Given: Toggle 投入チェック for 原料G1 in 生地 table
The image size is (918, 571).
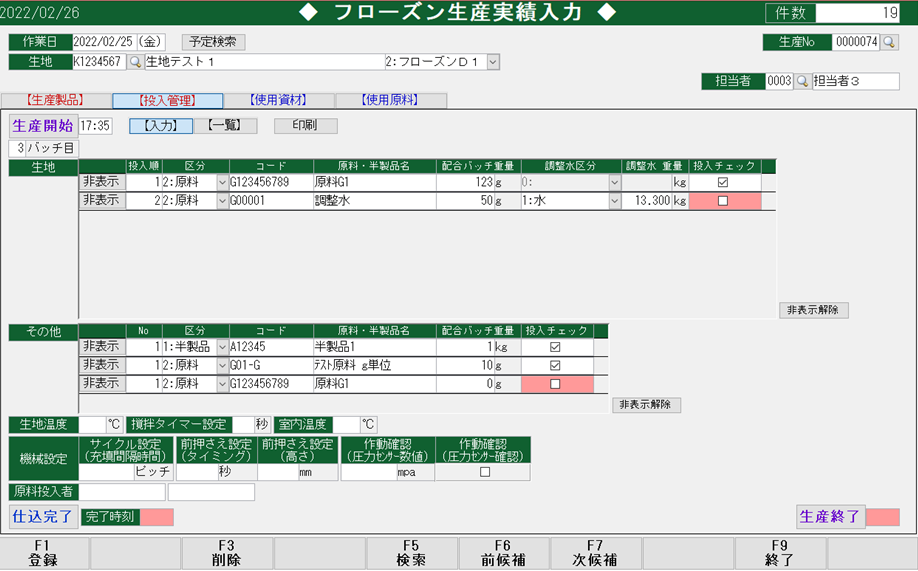Looking at the screenshot, I should (x=722, y=183).
